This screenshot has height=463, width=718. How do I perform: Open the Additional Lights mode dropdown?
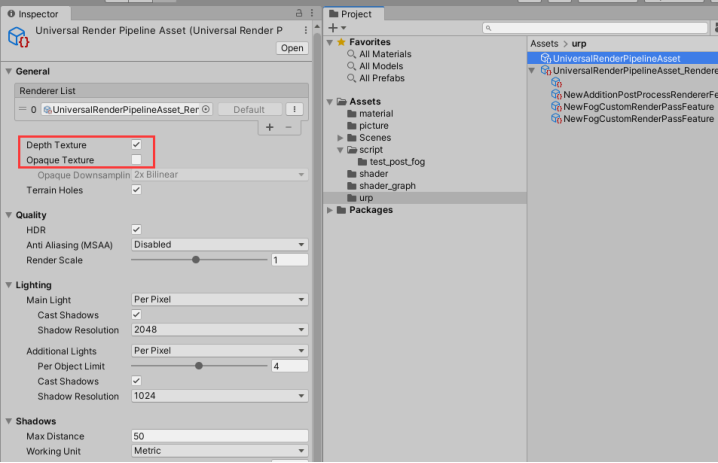click(219, 350)
